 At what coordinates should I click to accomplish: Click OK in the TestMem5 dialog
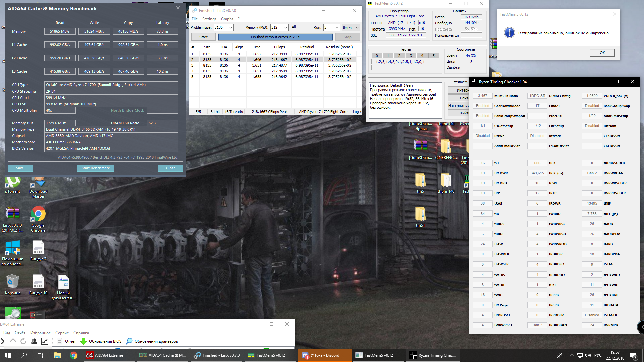coord(602,53)
